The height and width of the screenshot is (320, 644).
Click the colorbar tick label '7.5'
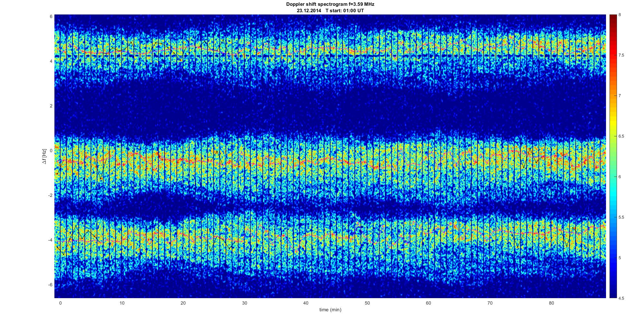tap(621, 55)
